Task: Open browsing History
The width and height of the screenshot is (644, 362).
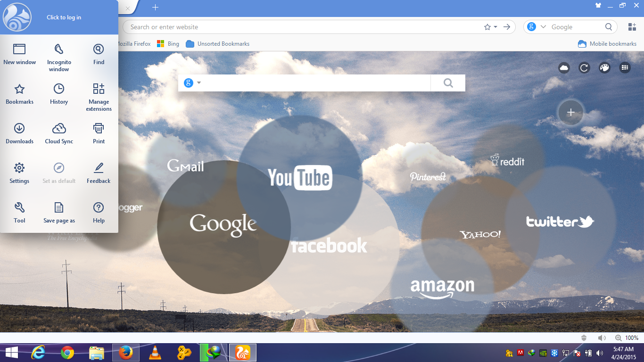Action: [x=59, y=94]
